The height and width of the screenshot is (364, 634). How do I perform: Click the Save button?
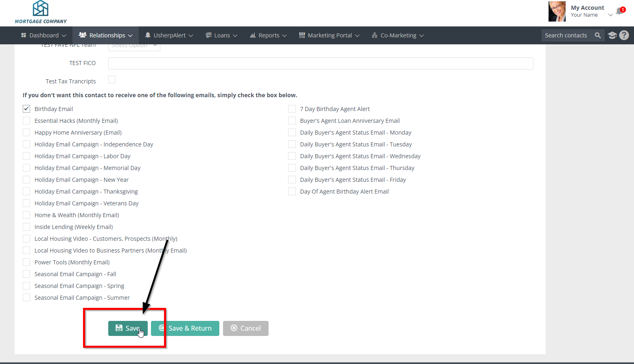click(x=128, y=328)
